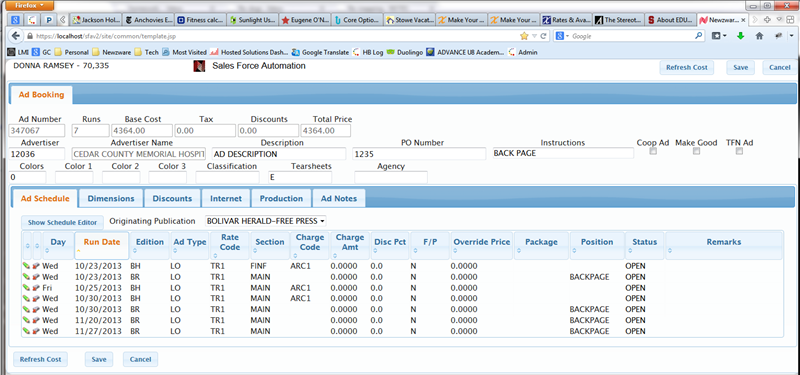Click the bottom Refresh Cost button
This screenshot has height=375, width=800.
[40, 359]
